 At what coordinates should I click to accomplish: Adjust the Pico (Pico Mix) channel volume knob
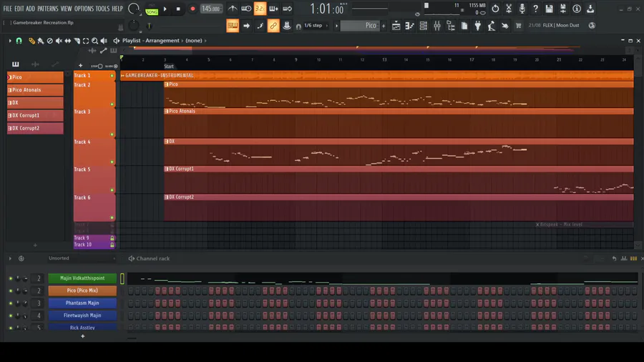tap(26, 290)
